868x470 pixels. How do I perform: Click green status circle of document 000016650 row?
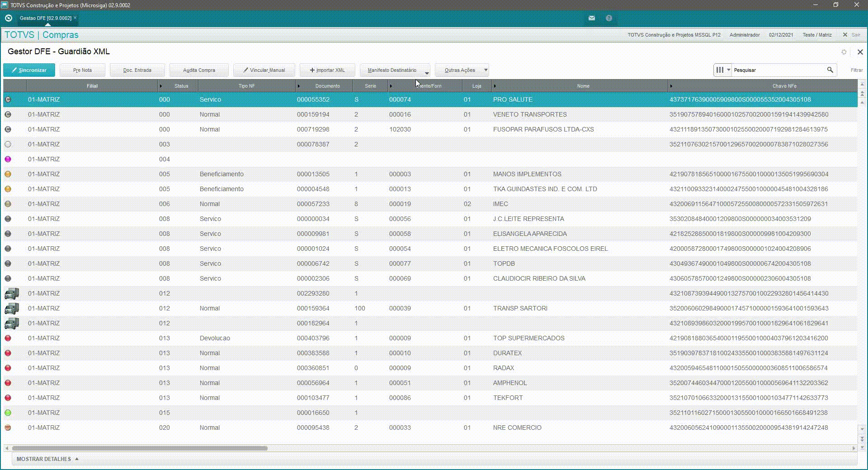pyautogui.click(x=8, y=413)
